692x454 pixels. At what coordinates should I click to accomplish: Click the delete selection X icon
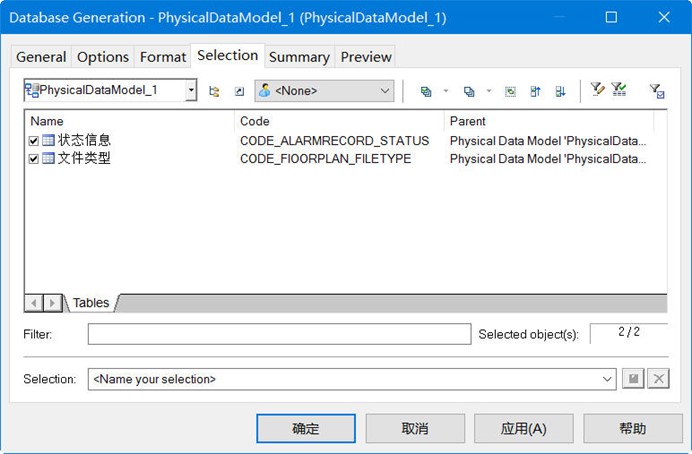pos(658,379)
